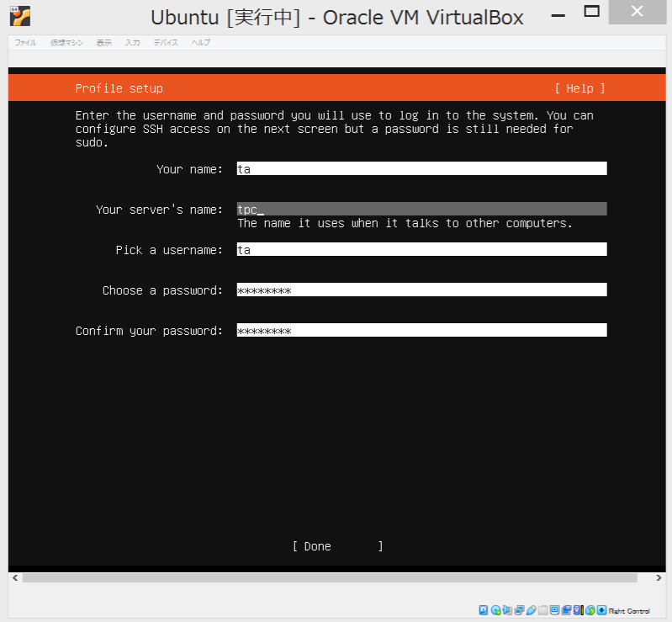Open the 表示 menu

coord(103,42)
